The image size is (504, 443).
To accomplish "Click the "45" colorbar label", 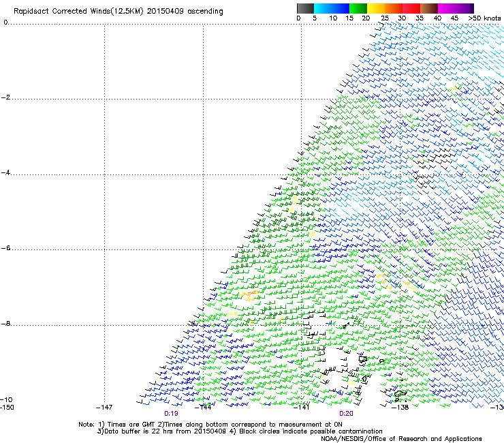I will [454, 18].
